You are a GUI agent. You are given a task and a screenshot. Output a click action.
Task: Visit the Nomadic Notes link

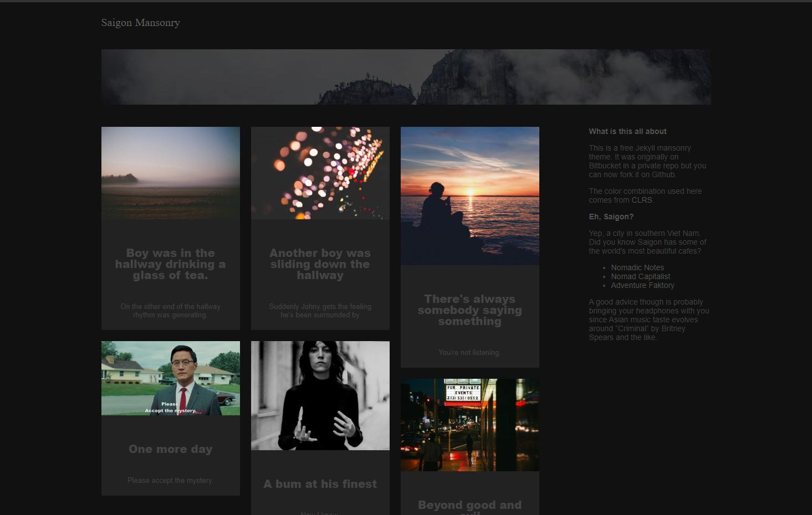pos(637,267)
